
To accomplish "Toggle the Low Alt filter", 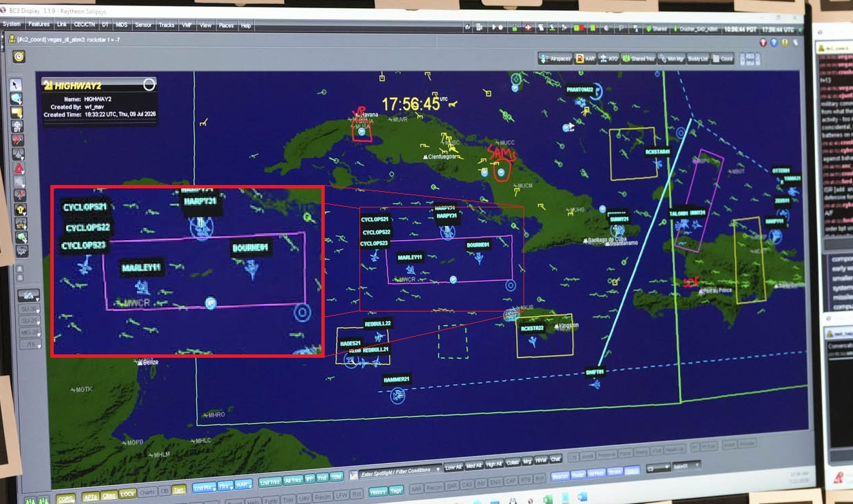I will pyautogui.click(x=453, y=467).
